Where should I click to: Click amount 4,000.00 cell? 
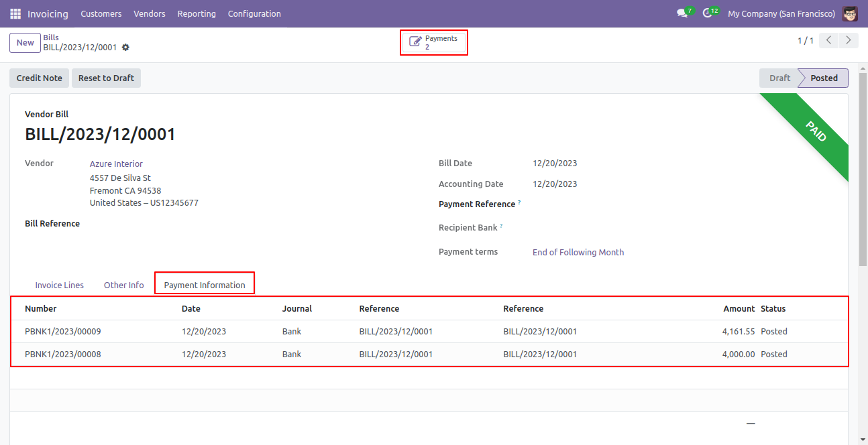point(739,354)
